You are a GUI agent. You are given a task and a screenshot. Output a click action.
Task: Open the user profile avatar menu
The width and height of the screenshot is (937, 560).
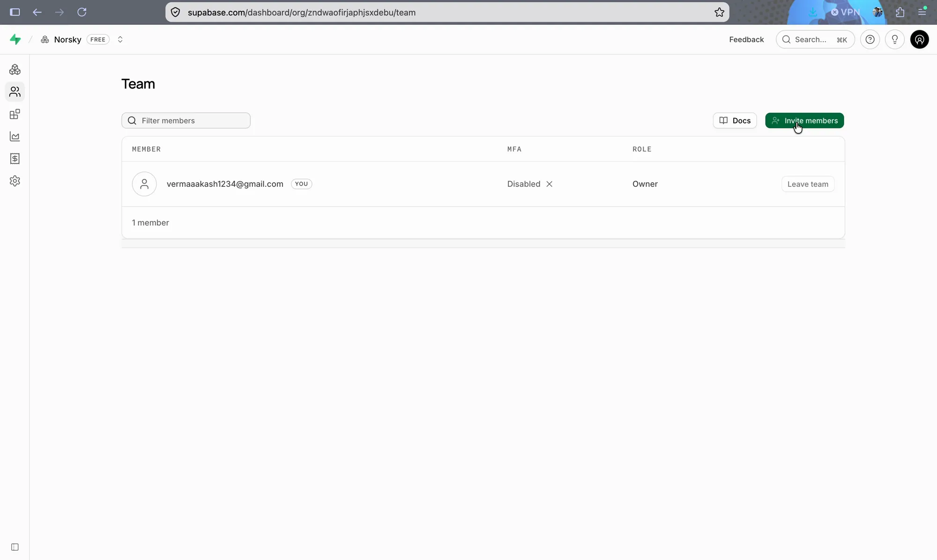click(x=920, y=40)
